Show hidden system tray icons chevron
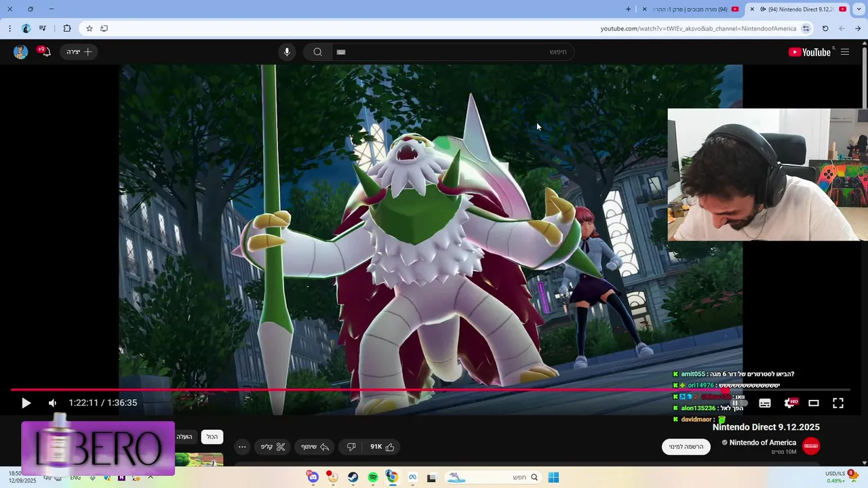 point(151,477)
